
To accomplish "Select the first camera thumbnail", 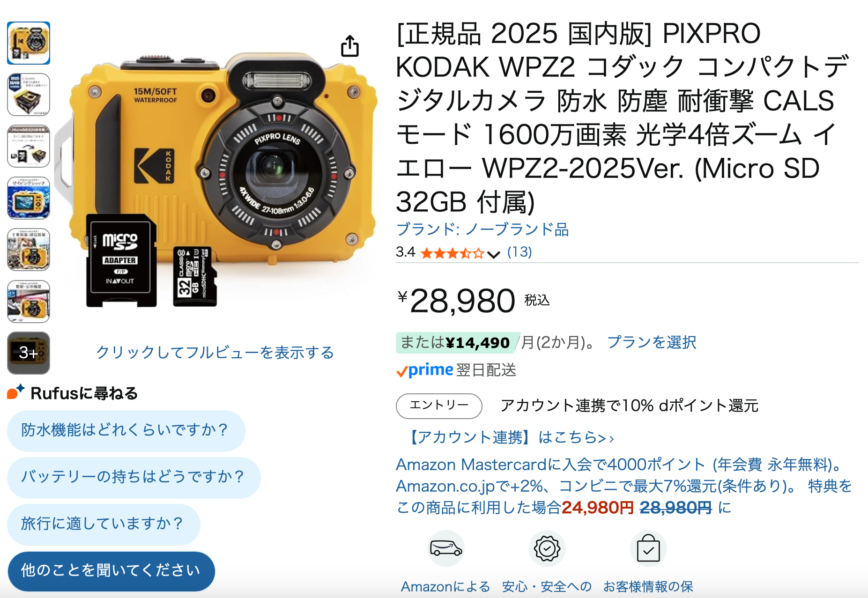I will 29,43.
